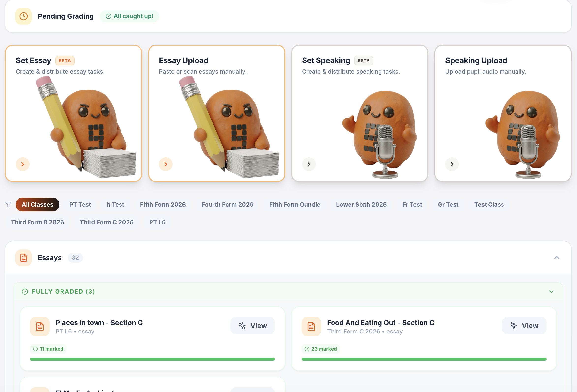This screenshot has width=577, height=392.
Task: Click the Essays section document icon
Action: [x=24, y=258]
